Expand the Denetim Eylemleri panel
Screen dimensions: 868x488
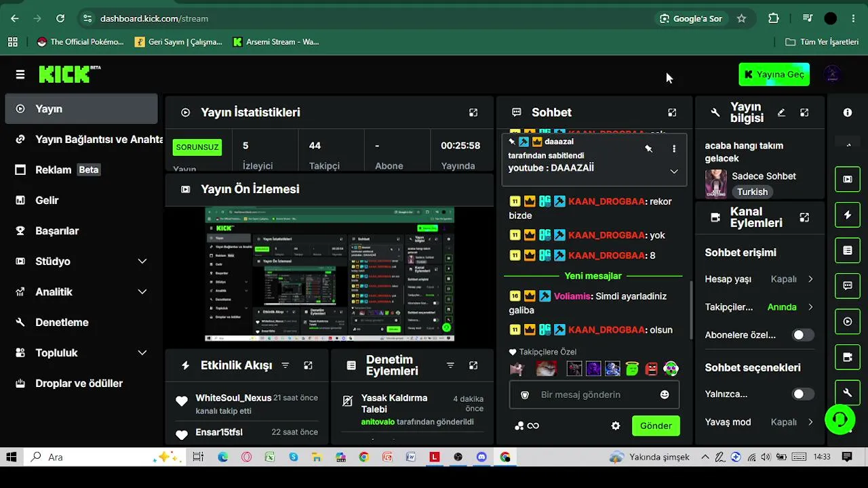coord(473,365)
